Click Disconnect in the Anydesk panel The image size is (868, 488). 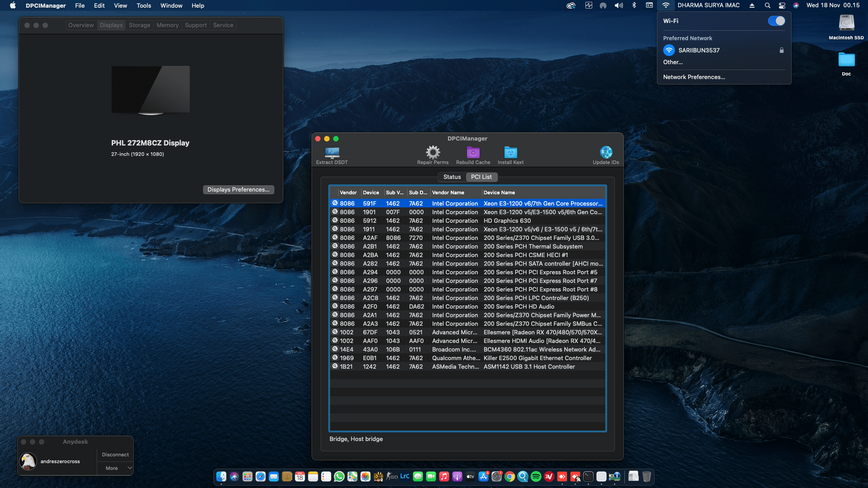click(x=115, y=455)
